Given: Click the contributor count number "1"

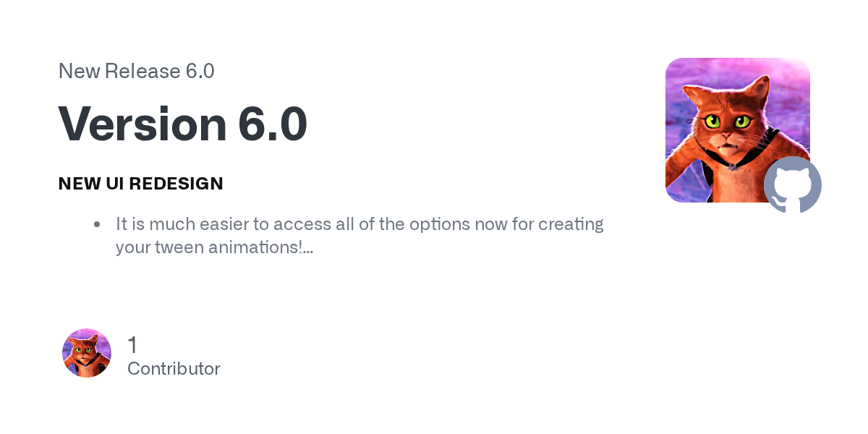Looking at the screenshot, I should pyautogui.click(x=132, y=345).
